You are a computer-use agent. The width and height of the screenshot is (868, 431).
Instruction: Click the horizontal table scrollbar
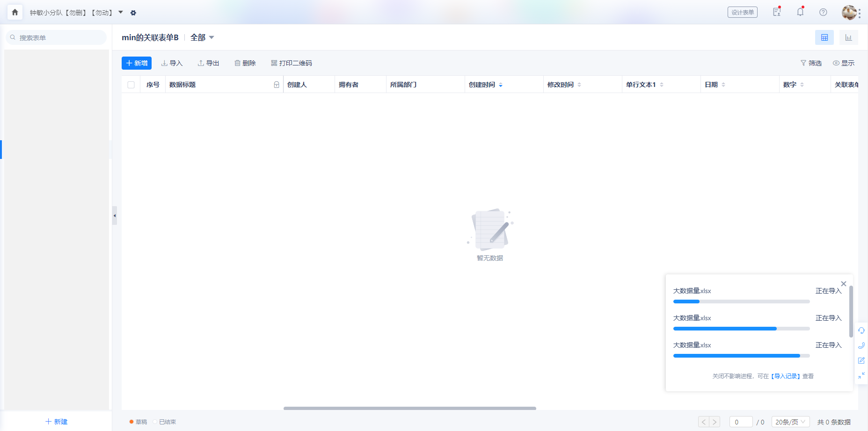410,408
